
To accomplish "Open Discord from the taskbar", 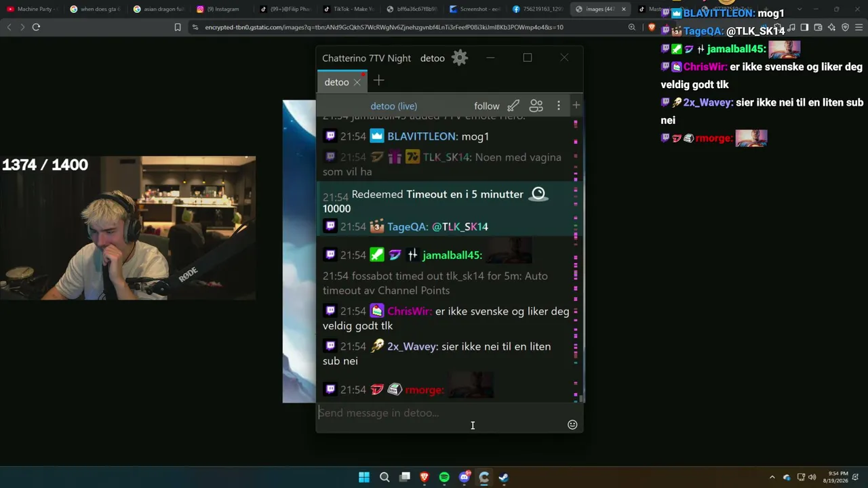I will pos(465,477).
